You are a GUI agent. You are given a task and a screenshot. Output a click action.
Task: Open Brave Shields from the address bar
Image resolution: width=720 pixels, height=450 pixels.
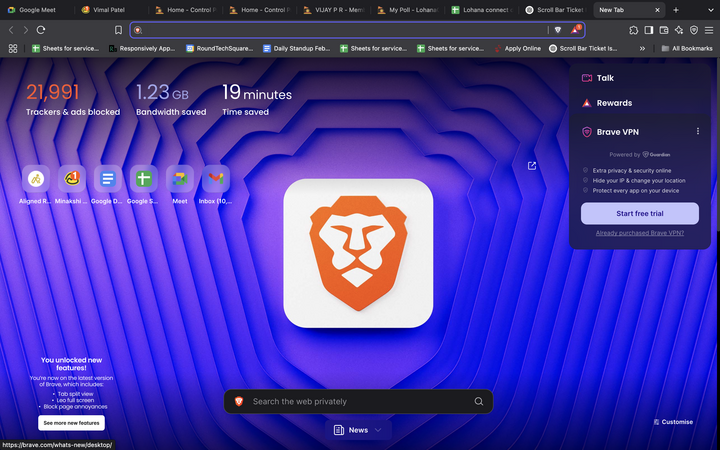pyautogui.click(x=558, y=30)
